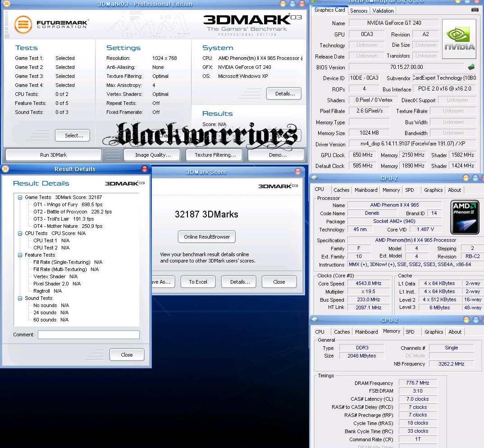Open About tab in lower CPU-Z window
This screenshot has height=448, width=484.
(x=455, y=332)
